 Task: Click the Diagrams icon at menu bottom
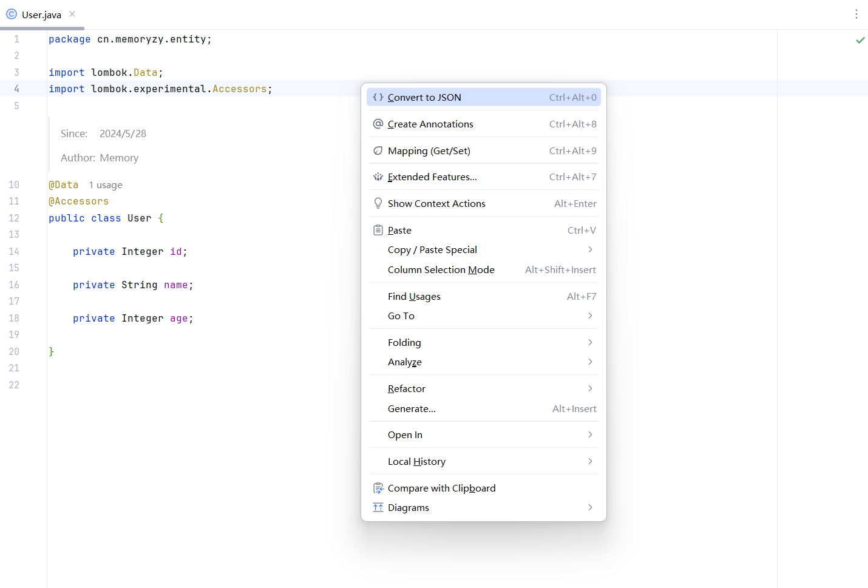pyautogui.click(x=378, y=507)
